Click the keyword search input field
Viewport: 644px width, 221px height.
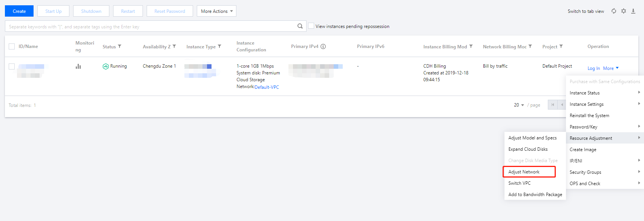point(151,26)
